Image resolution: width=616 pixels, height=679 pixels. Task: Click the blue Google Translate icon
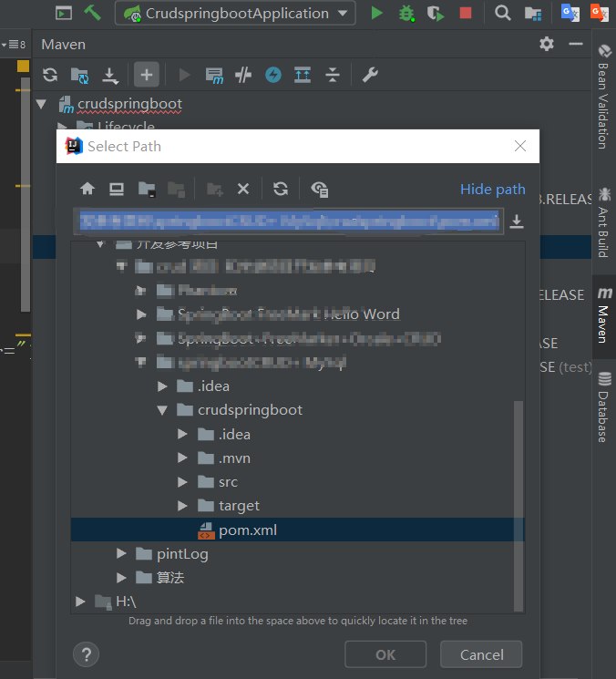(570, 13)
